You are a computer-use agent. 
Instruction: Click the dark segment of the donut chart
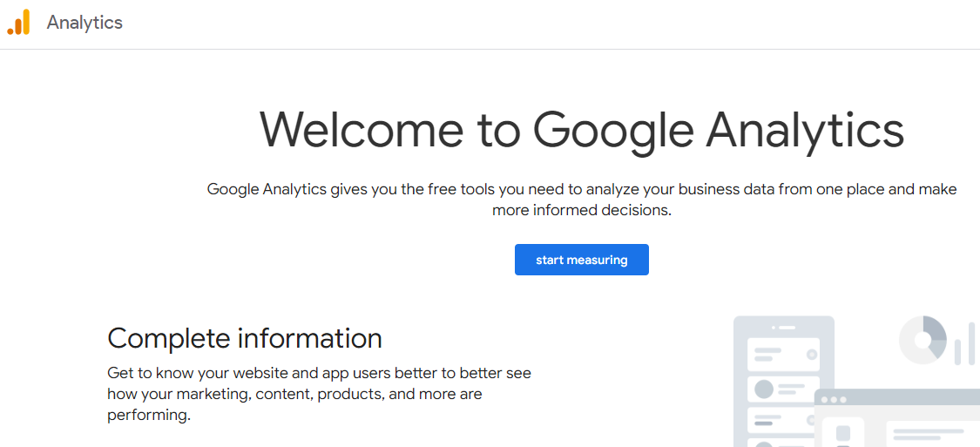pyautogui.click(x=936, y=328)
